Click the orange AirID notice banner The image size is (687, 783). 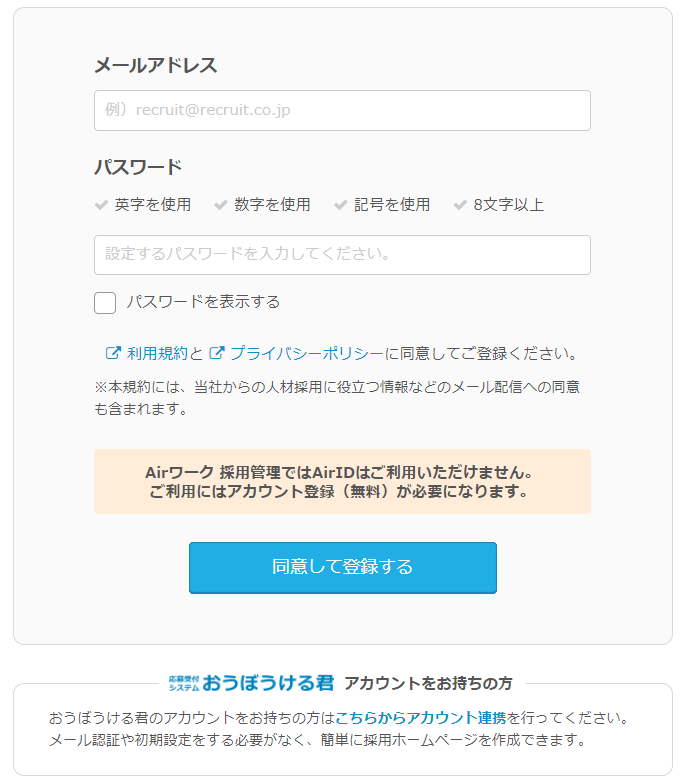coord(342,481)
